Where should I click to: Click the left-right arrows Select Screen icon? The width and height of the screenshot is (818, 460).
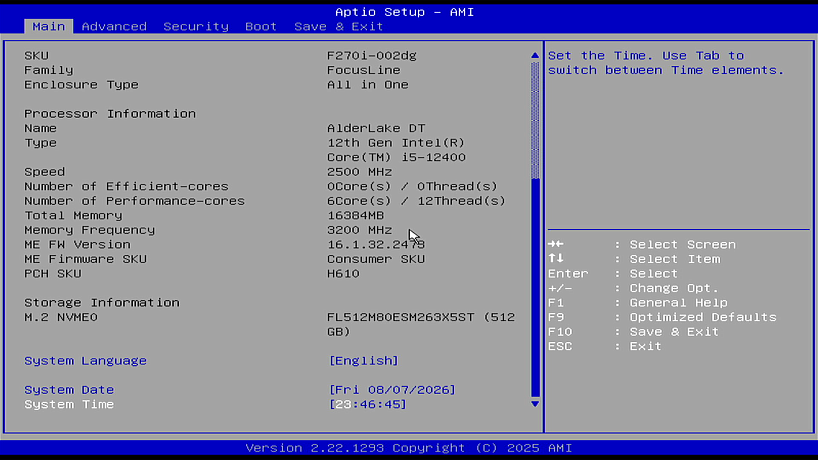pyautogui.click(x=556, y=244)
